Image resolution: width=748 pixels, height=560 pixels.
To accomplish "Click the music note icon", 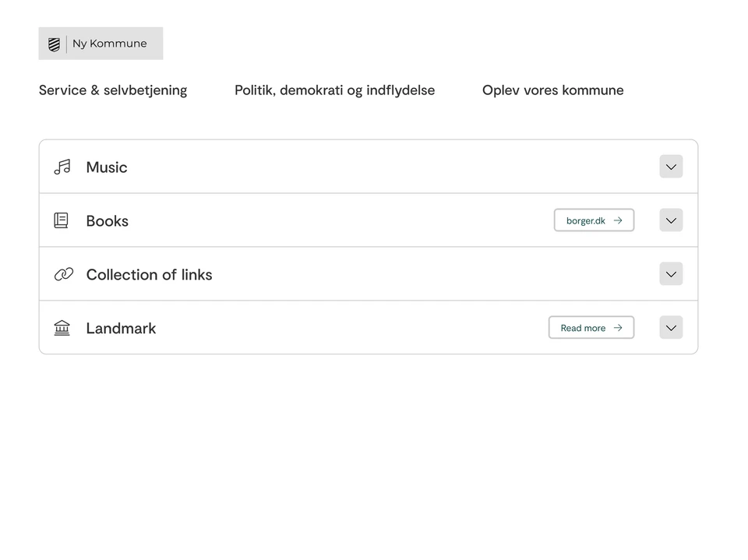I will point(62,167).
